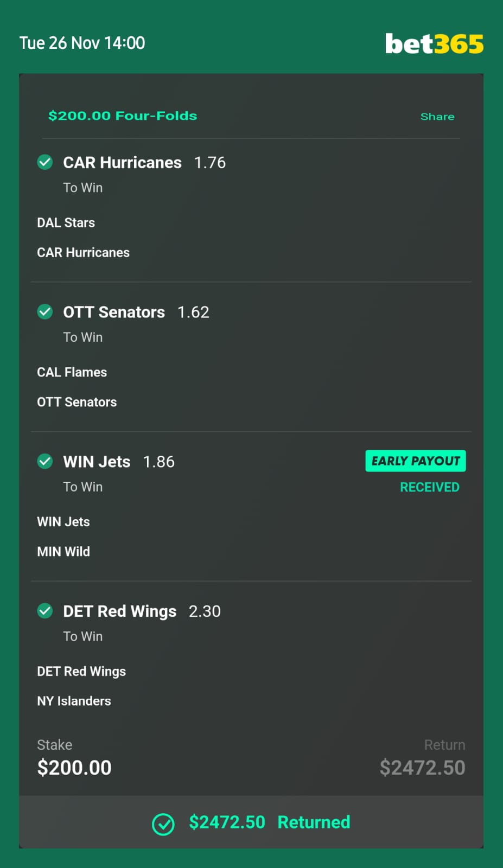The image size is (503, 868).
Task: Click the Tue 26 Nov 14:00 timestamp
Action: tap(82, 43)
